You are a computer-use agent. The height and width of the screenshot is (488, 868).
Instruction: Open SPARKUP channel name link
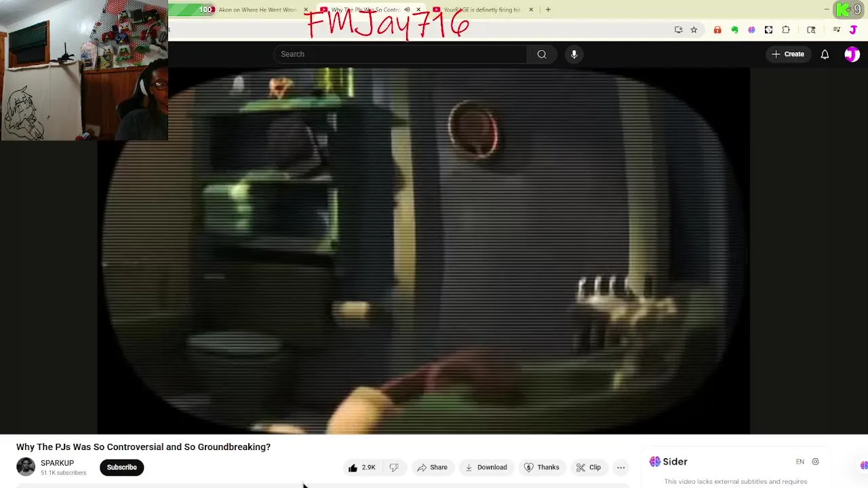click(57, 463)
